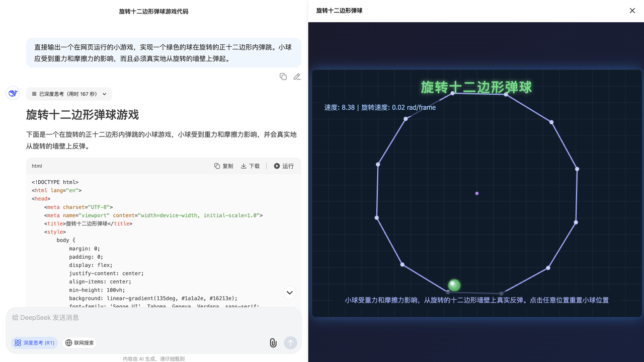The image size is (644, 362).
Task: Click the meta viewport code line
Action: (153, 215)
